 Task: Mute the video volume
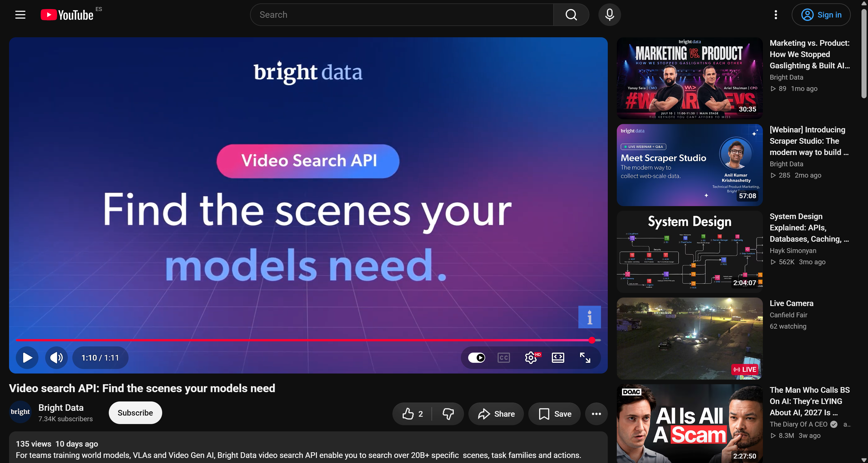pyautogui.click(x=57, y=358)
